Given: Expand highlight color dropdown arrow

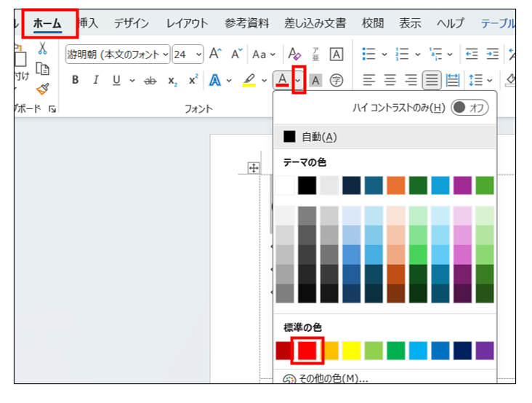Looking at the screenshot, I should click(x=264, y=81).
